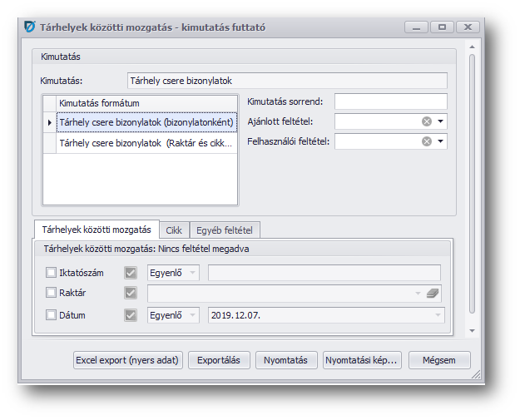Click the Nyomtatás button

[286, 360]
